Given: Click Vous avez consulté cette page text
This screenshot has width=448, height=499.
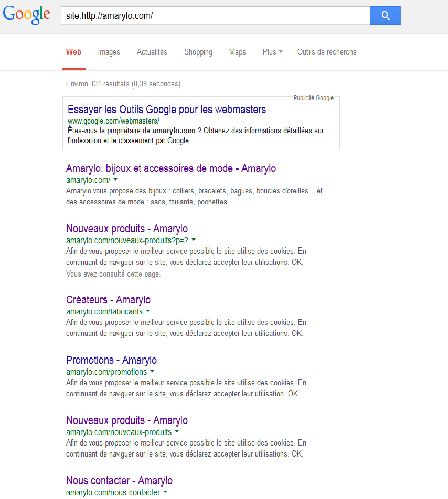Looking at the screenshot, I should pyautogui.click(x=113, y=274).
